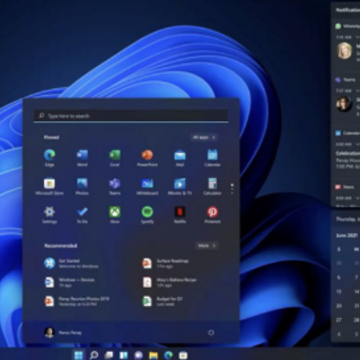Expand the WhatsApp notification chevron
The width and height of the screenshot is (360, 360).
(x=357, y=37)
